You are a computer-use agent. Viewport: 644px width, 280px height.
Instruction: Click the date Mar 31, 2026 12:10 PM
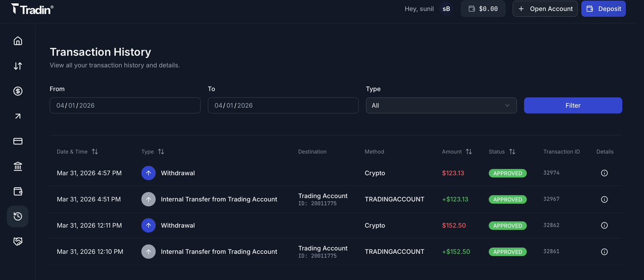[x=90, y=252]
